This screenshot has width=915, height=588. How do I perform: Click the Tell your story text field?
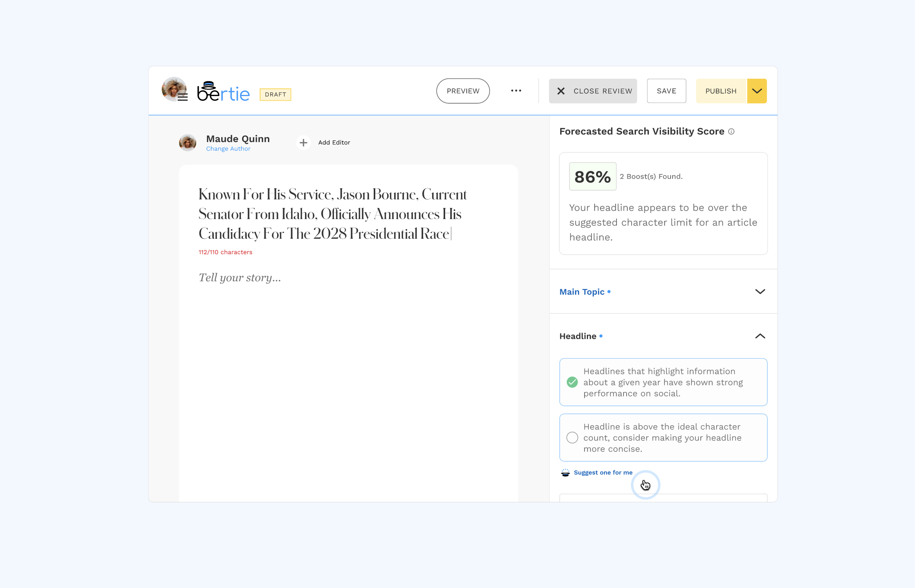pyautogui.click(x=240, y=278)
